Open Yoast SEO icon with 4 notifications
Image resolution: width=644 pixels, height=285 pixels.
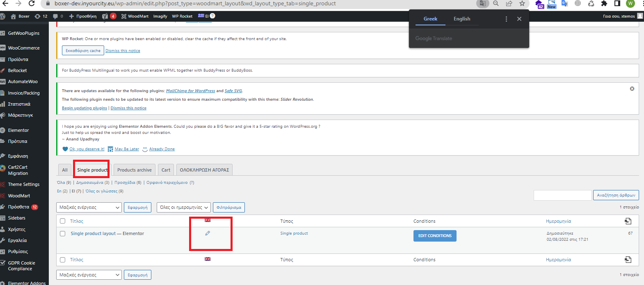109,16
